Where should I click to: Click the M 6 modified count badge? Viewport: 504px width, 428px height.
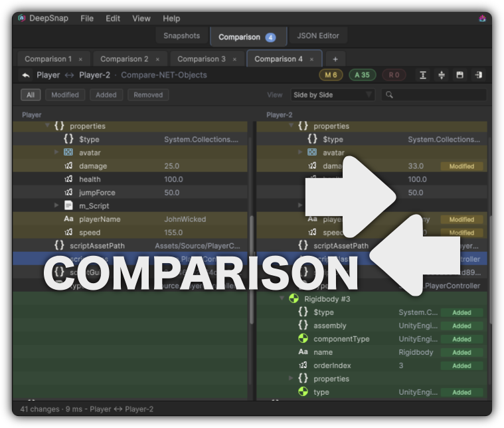(x=331, y=75)
